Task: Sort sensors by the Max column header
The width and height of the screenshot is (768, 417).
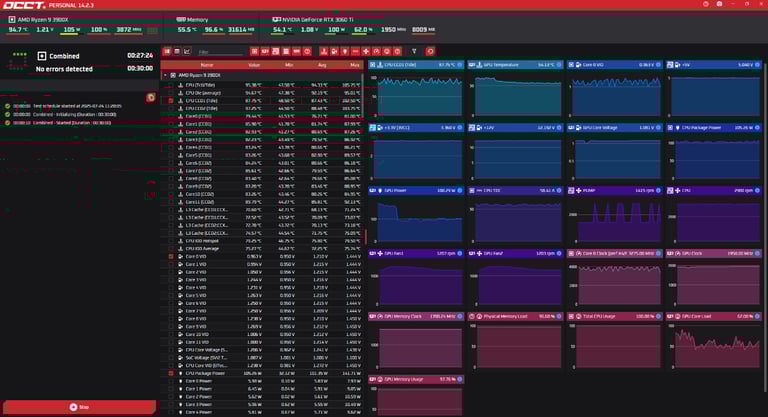Action: 355,65
